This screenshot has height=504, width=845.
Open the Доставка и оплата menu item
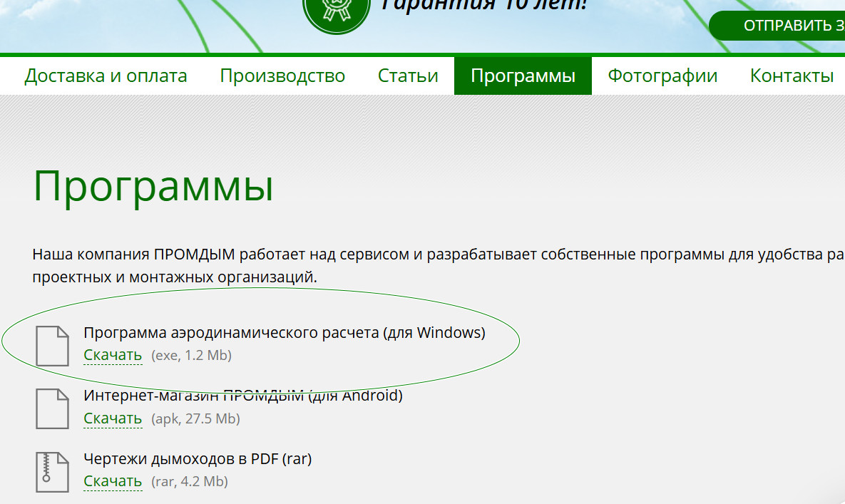106,76
